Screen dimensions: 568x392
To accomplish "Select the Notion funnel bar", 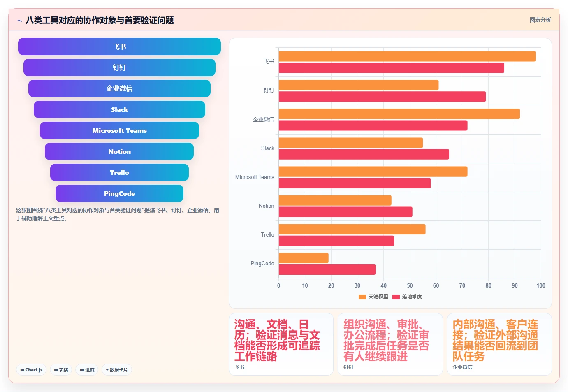I will pyautogui.click(x=119, y=151).
